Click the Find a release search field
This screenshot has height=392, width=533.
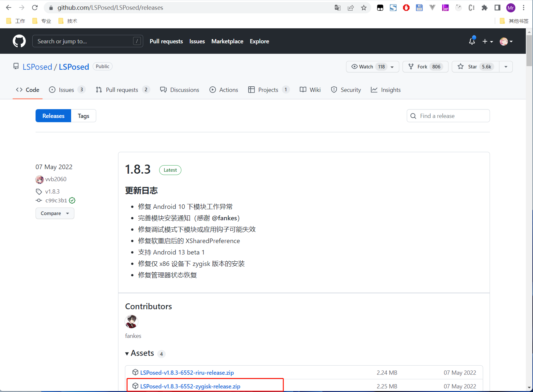click(x=448, y=116)
